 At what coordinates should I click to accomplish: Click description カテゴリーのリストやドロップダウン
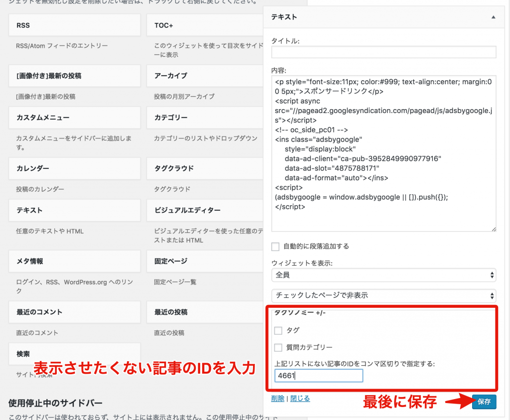click(x=206, y=139)
